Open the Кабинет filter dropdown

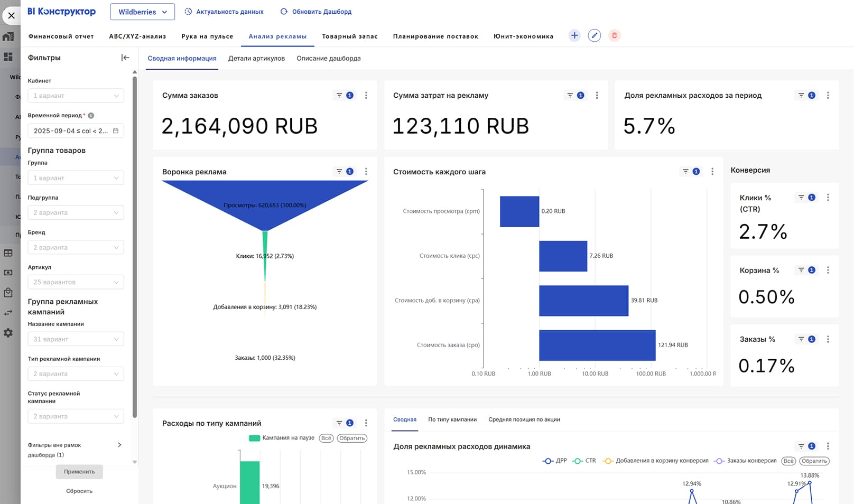(76, 96)
